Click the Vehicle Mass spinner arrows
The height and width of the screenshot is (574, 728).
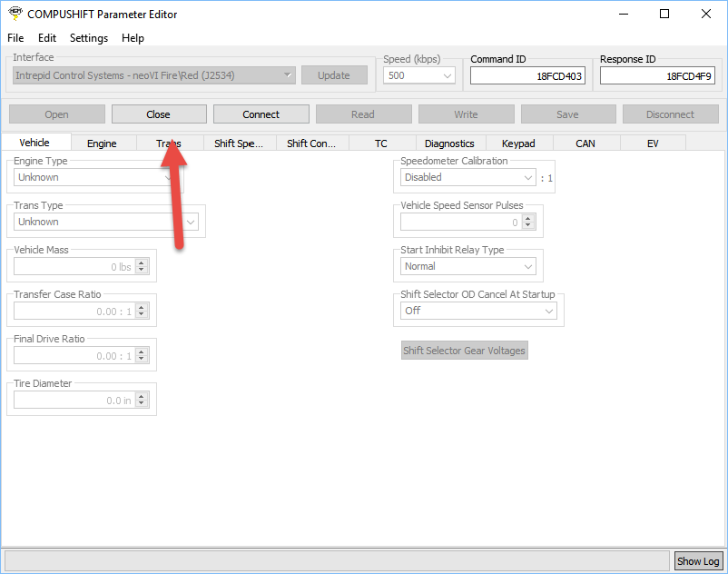[x=141, y=267]
